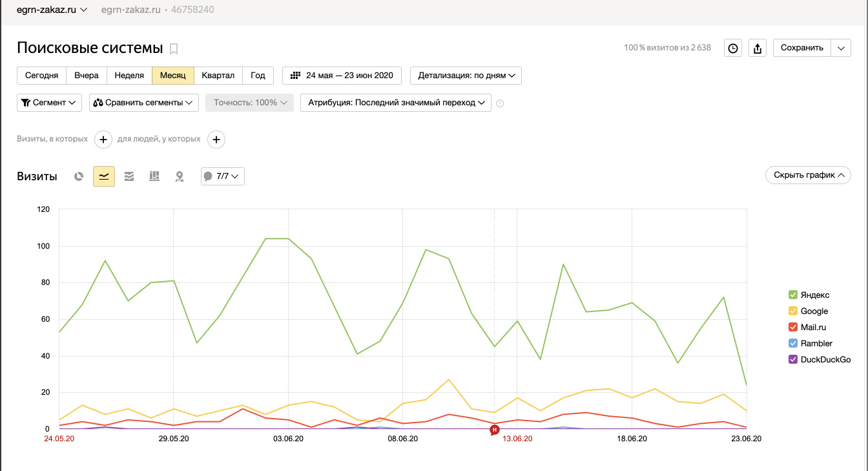The width and height of the screenshot is (868, 471).
Task: Toggle Яндекс series checkbox in legend
Action: click(792, 295)
